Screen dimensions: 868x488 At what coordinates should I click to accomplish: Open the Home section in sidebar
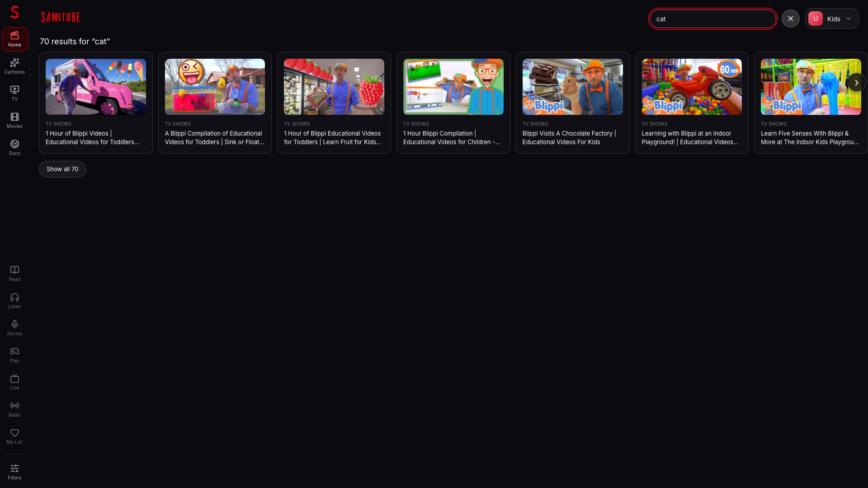click(x=14, y=39)
